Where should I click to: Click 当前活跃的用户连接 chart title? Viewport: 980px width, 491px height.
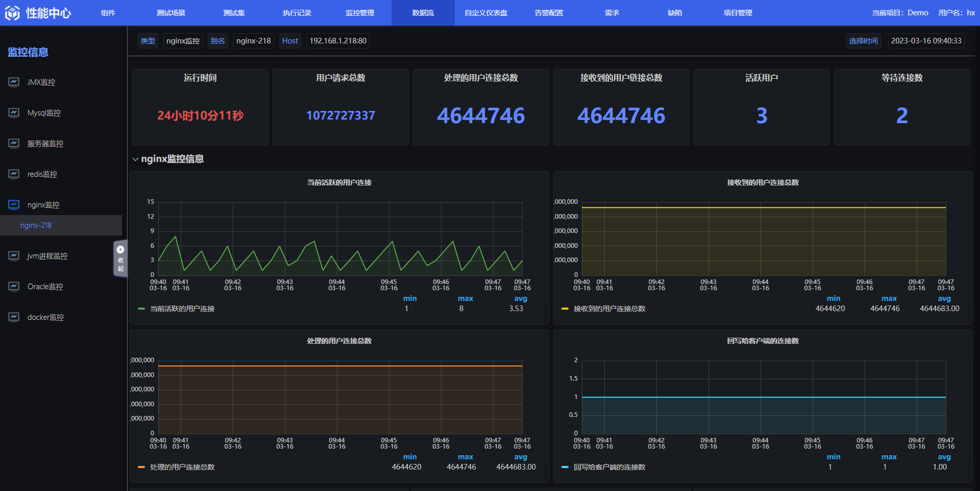[x=339, y=182]
